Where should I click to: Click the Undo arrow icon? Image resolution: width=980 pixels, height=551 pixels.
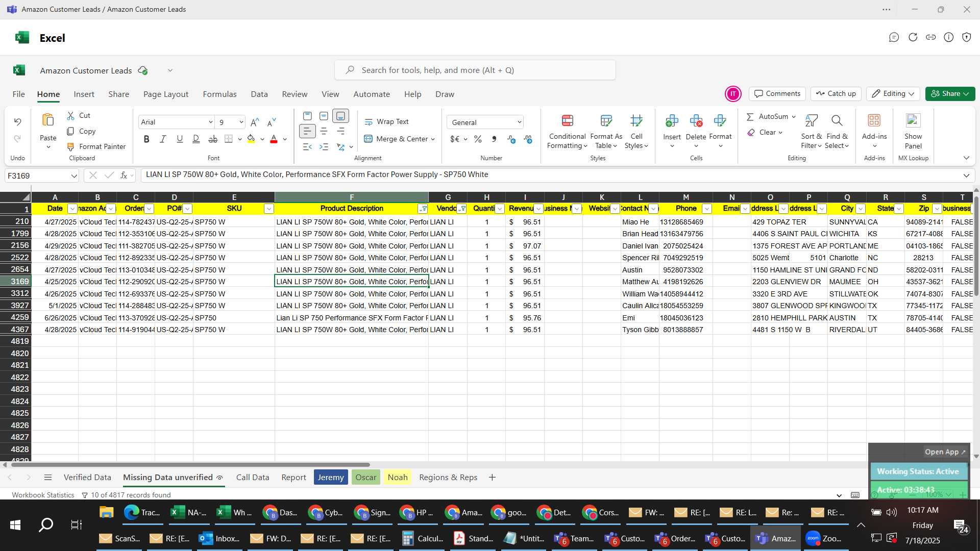(x=18, y=122)
